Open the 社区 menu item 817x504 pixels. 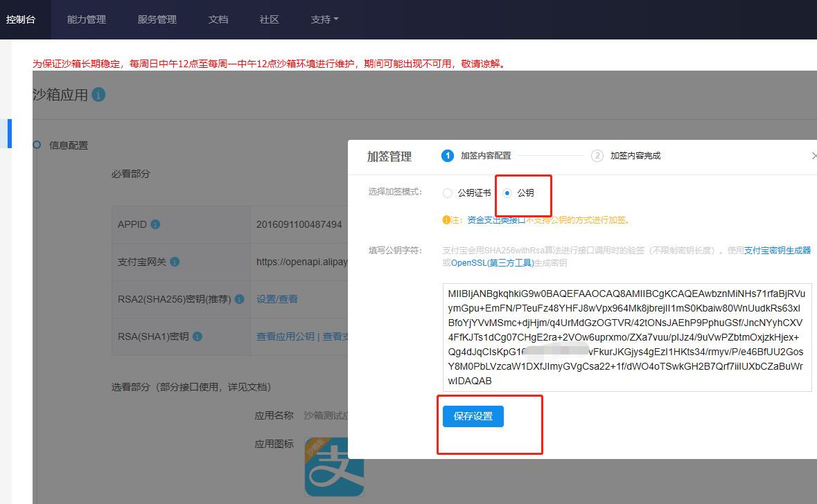[x=270, y=19]
